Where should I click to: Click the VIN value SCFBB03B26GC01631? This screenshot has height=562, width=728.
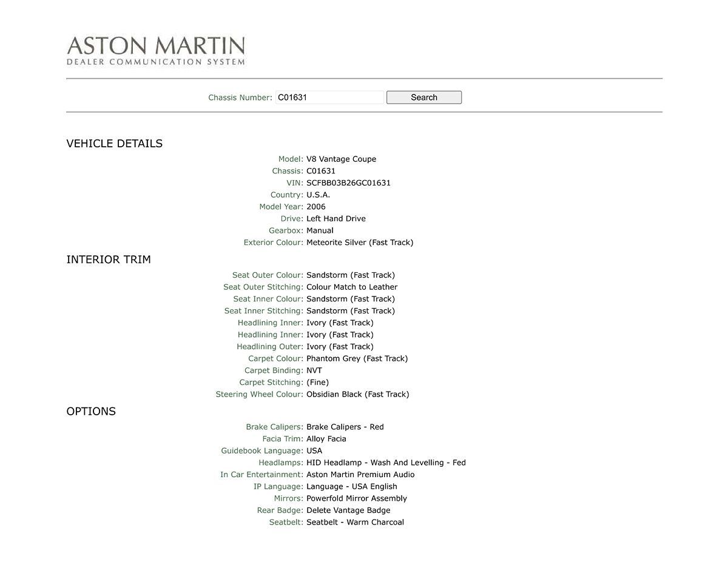[x=348, y=182]
